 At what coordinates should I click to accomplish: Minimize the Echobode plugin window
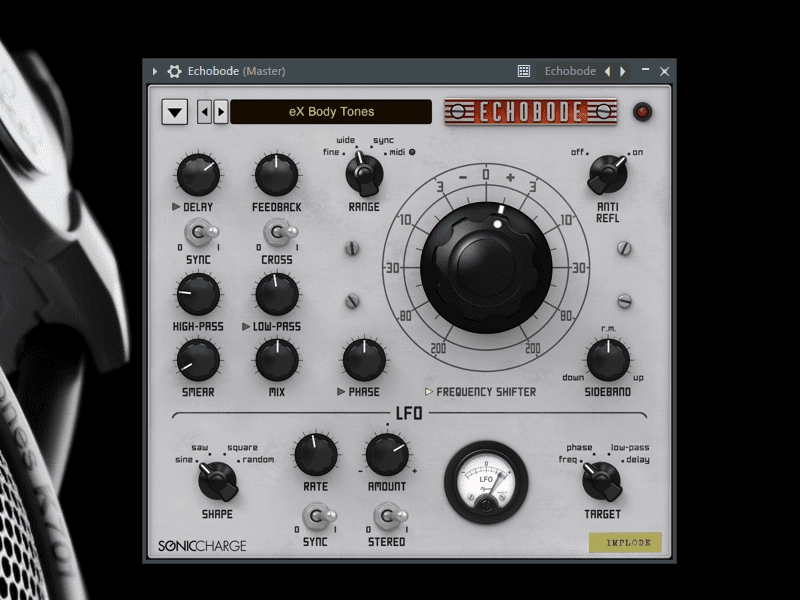645,70
